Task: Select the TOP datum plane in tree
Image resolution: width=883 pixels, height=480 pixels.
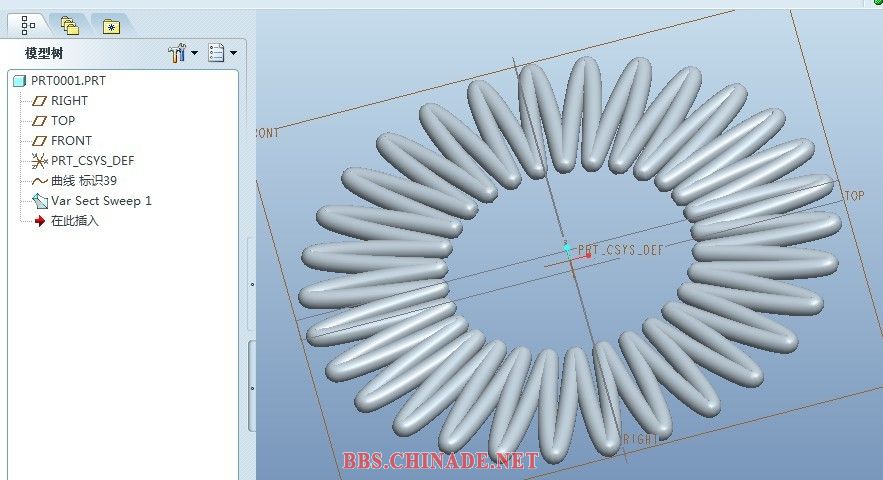Action: [62, 121]
